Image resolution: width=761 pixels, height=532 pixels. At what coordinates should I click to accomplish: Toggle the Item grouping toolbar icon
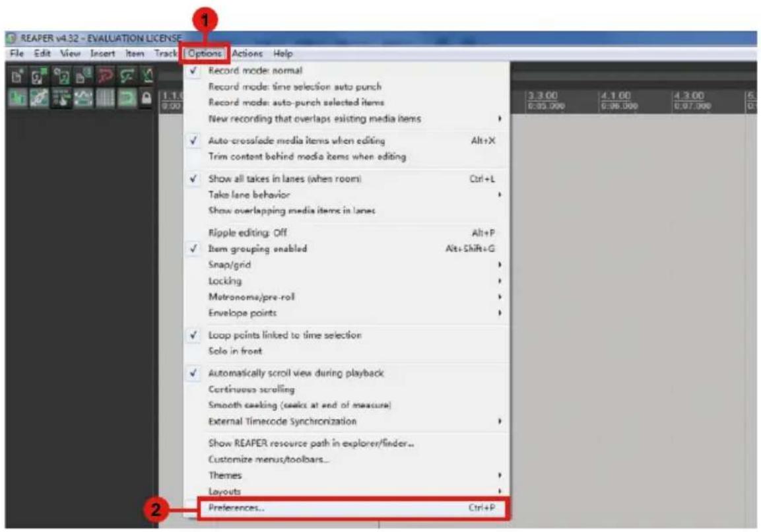[x=39, y=98]
